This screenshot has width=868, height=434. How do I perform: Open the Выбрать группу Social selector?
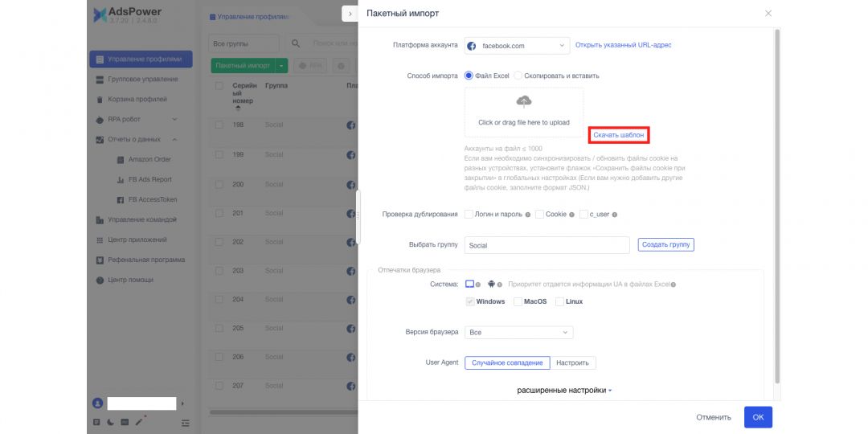(x=547, y=245)
